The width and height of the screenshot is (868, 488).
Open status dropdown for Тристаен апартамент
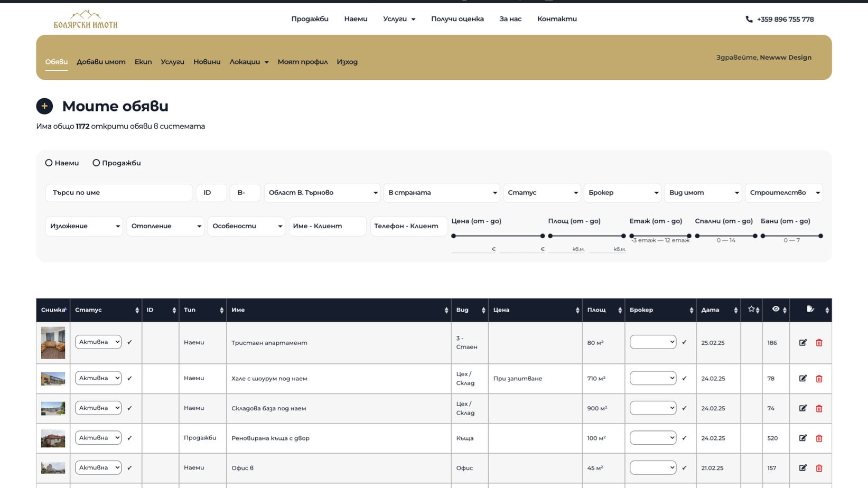98,342
